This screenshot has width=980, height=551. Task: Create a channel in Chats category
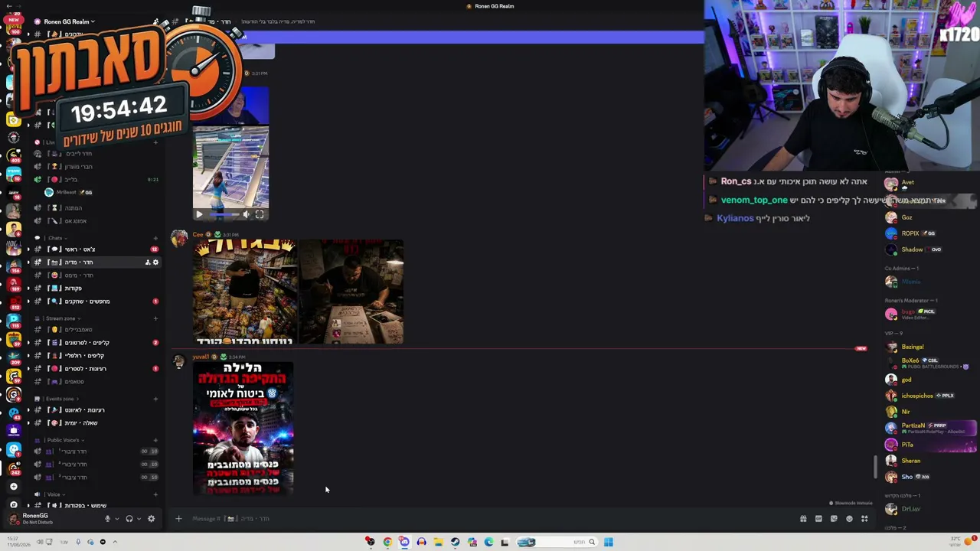tap(155, 238)
